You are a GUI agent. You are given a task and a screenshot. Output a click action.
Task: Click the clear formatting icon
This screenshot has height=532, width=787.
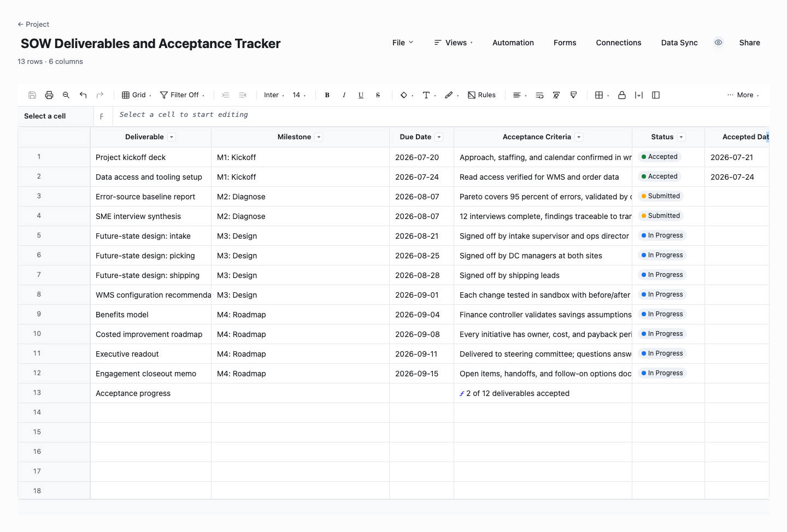tap(556, 95)
